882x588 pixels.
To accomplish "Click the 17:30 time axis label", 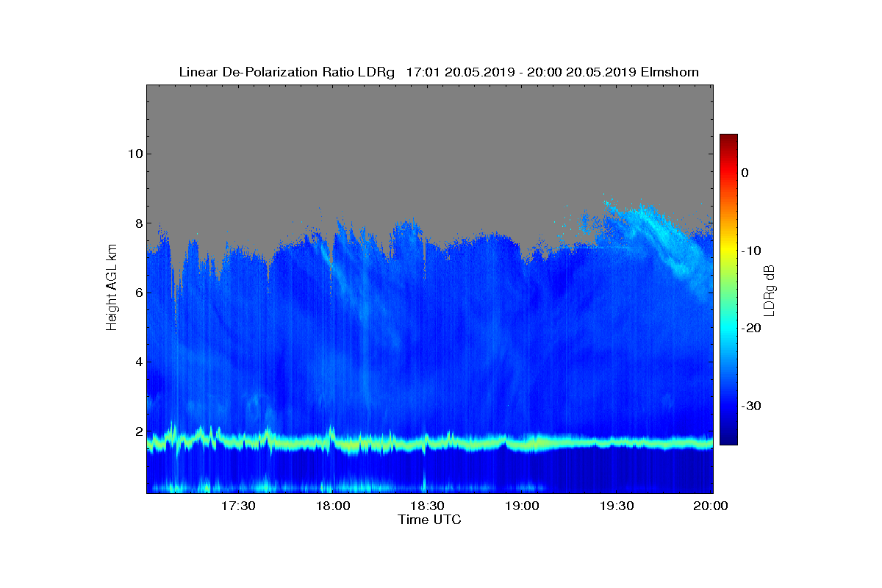I will [238, 506].
